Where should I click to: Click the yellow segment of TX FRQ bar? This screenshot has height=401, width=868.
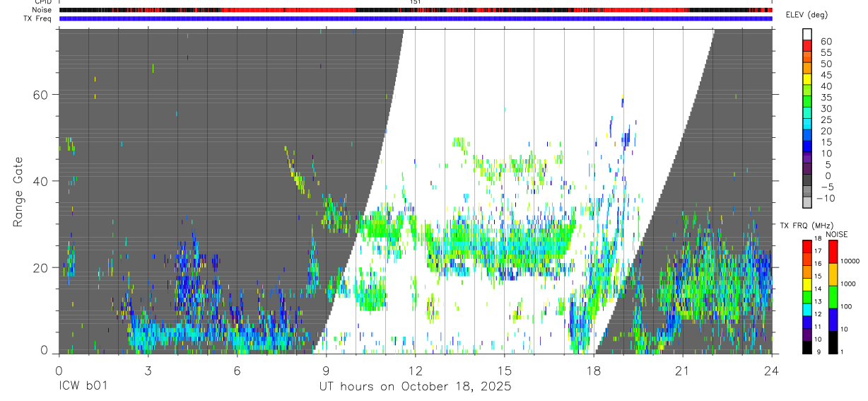(x=807, y=285)
